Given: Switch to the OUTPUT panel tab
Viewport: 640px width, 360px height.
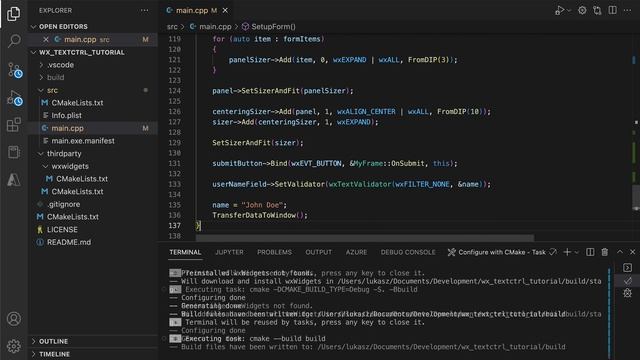Looking at the screenshot, I should tap(318, 252).
